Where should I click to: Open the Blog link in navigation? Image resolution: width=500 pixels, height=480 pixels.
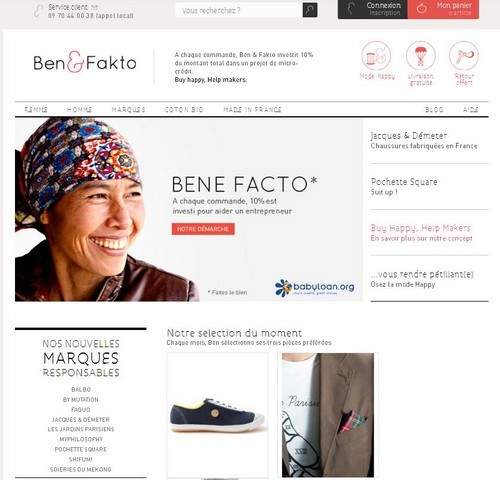pos(434,110)
